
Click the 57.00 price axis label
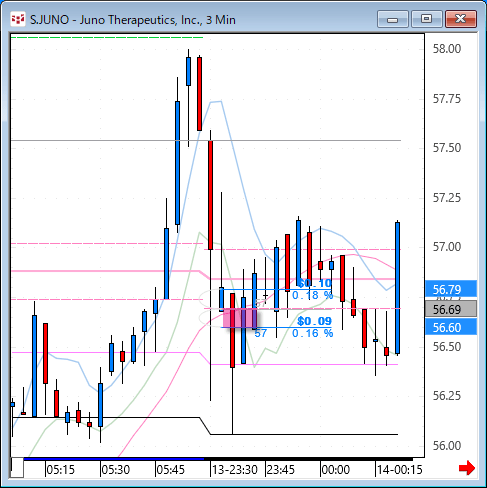tap(447, 247)
